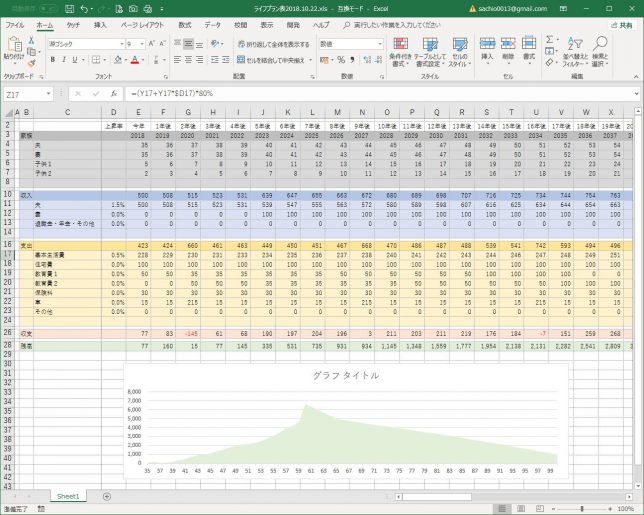Switch to Normal view in the status bar
The image size is (644, 515).
pyautogui.click(x=502, y=509)
